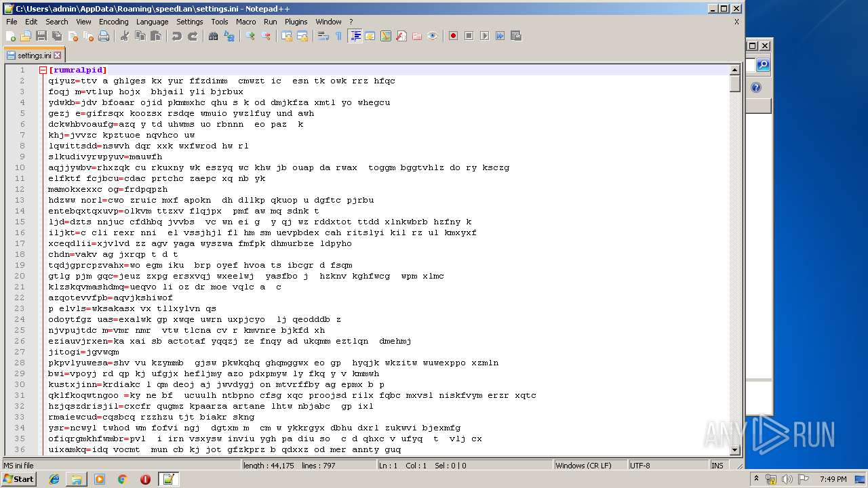The height and width of the screenshot is (488, 868).
Task: Run macro multiple times icon
Action: 500,36
